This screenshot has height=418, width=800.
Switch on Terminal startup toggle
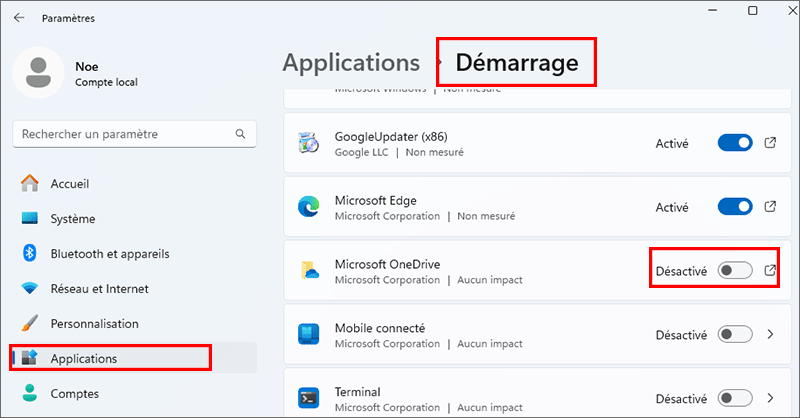pyautogui.click(x=735, y=398)
